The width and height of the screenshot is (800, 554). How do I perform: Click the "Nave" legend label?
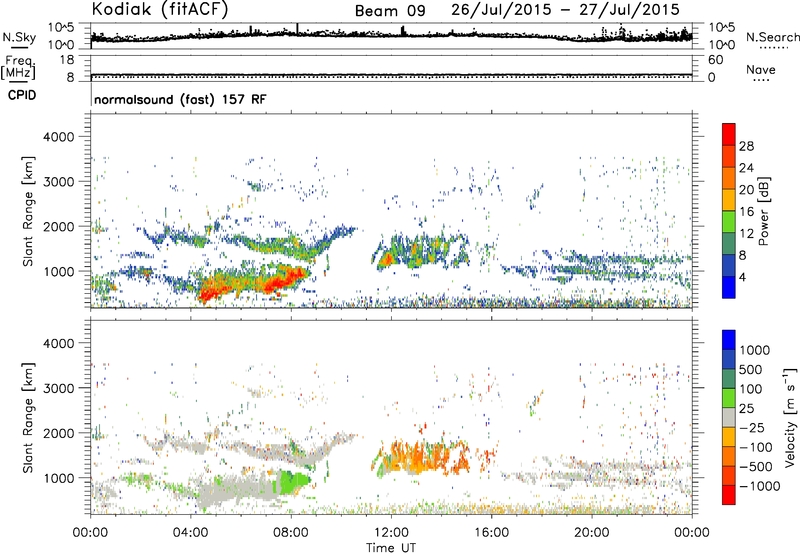(761, 69)
